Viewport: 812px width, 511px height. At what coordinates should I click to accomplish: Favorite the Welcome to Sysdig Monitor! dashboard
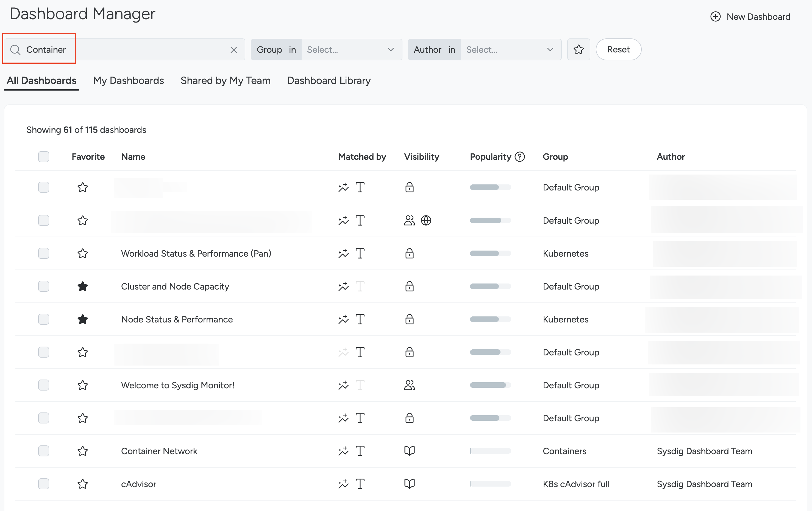(x=83, y=385)
